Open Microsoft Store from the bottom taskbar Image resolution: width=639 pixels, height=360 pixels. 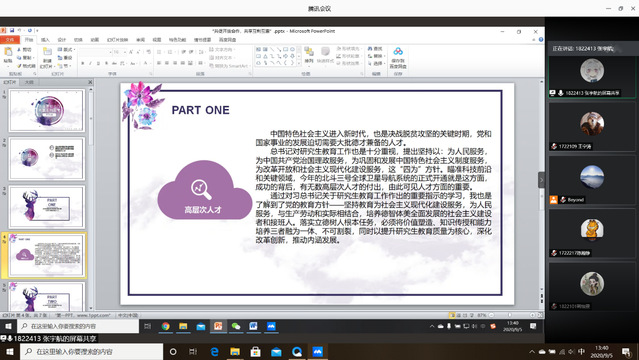256,351
